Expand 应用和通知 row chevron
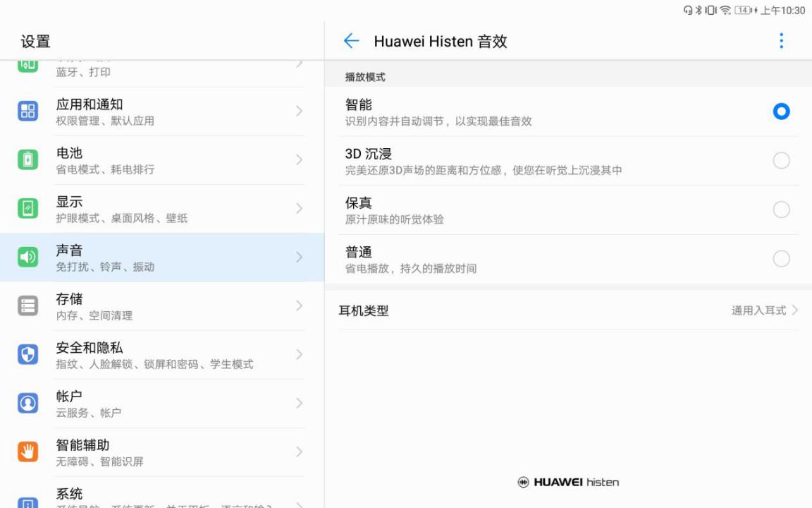This screenshot has width=812, height=508. point(300,111)
